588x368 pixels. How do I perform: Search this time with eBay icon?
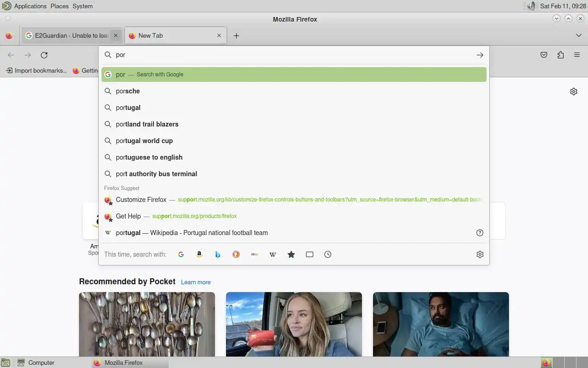pos(254,254)
